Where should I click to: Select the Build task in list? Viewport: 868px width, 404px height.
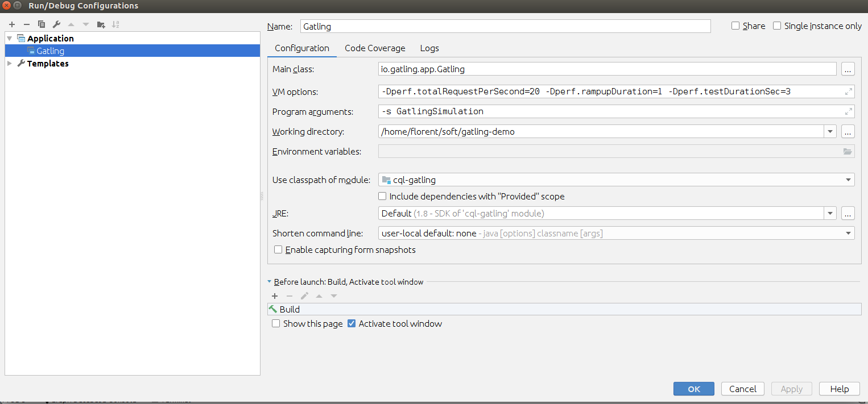tap(564, 309)
